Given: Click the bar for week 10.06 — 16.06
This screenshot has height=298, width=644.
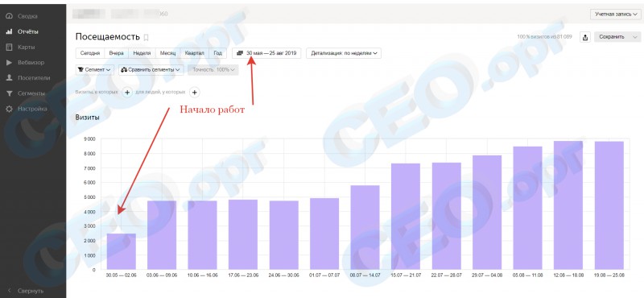Looking at the screenshot, I should tap(203, 235).
